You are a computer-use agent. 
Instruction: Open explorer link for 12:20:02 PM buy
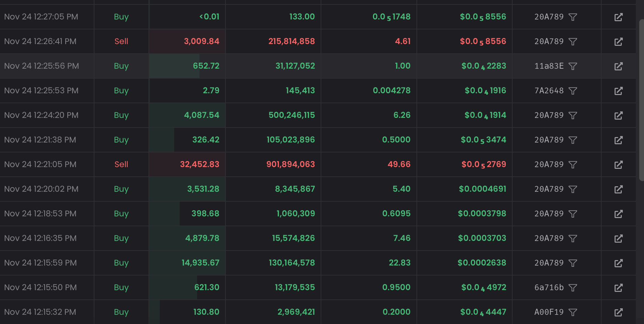click(x=618, y=189)
